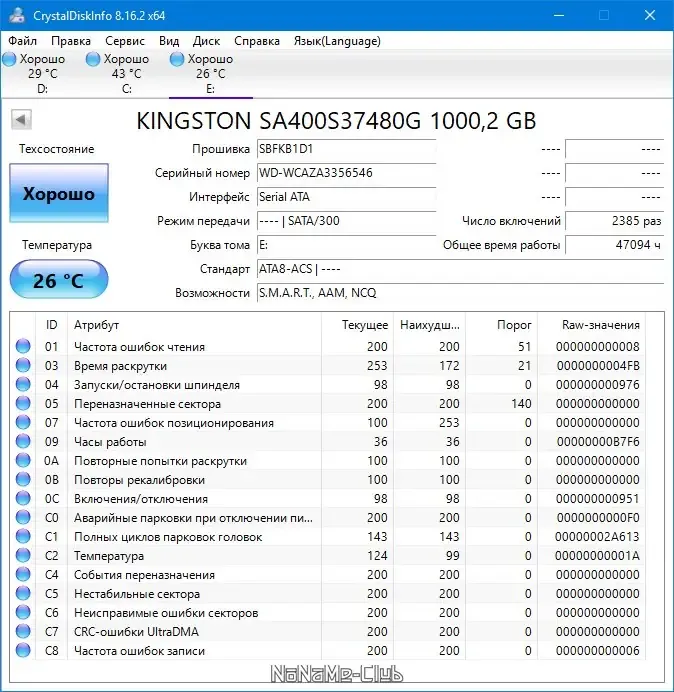Select the row Частота ошибок чтения

pyautogui.click(x=328, y=346)
